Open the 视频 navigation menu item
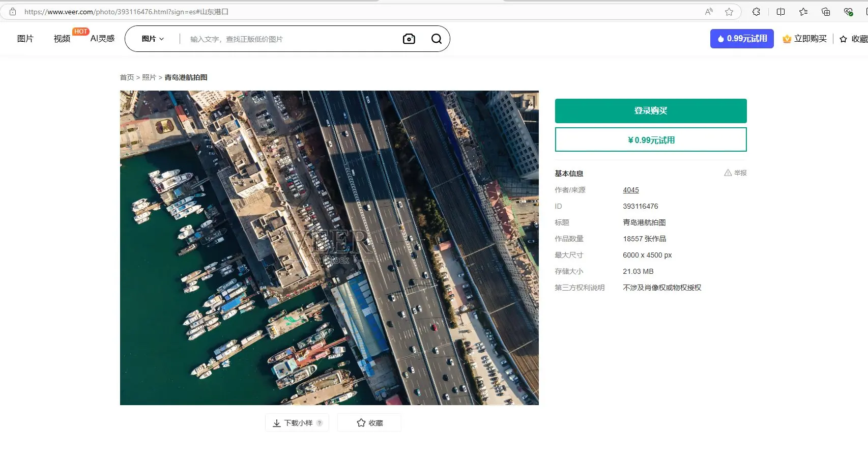 click(x=62, y=39)
